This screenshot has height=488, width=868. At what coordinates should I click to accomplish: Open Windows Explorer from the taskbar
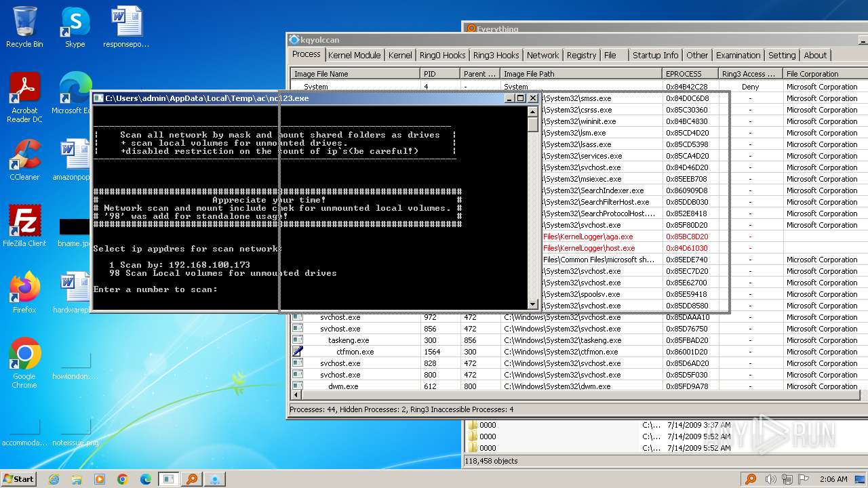77,479
